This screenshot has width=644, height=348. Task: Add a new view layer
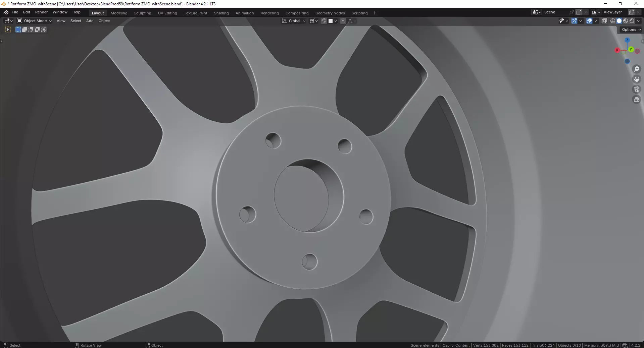pos(632,12)
